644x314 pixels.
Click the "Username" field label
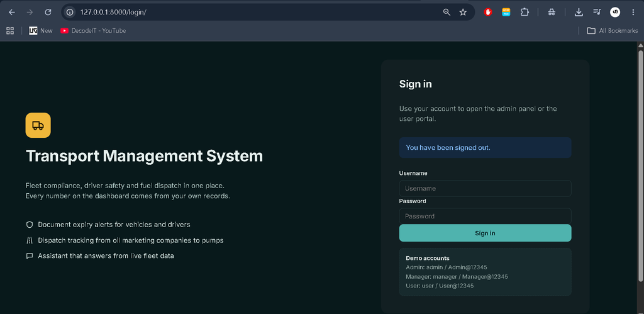(x=413, y=174)
